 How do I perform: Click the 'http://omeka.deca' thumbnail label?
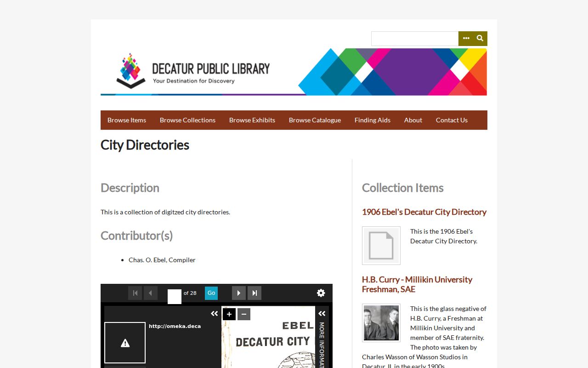pos(175,326)
